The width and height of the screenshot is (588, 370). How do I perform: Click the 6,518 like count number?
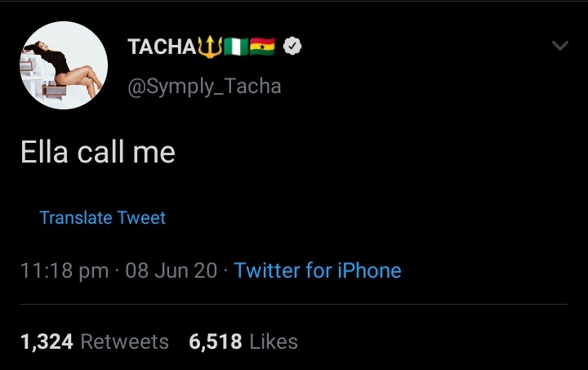pos(215,341)
